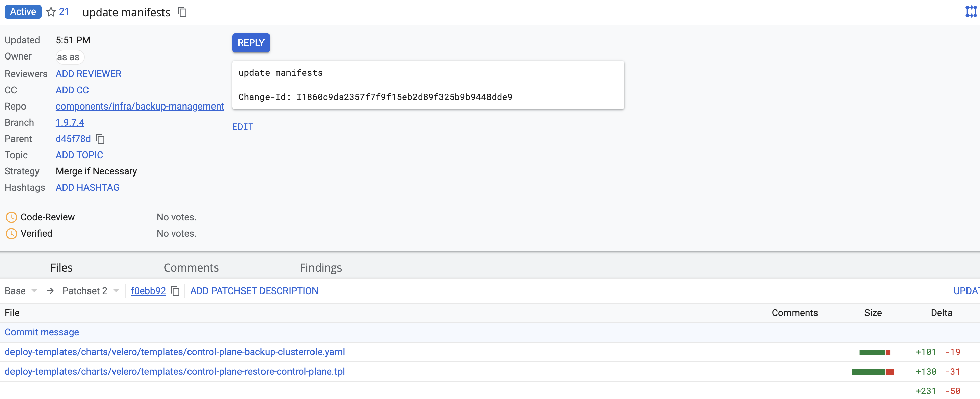Expand the Patchset 2 dropdown selector
The width and height of the screenshot is (980, 399).
point(116,291)
